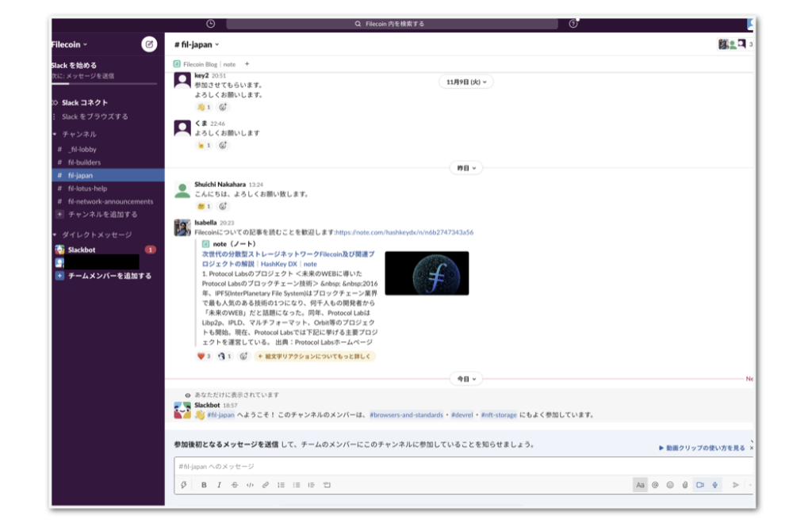Open the 昨日 date dropdown
This screenshot has height=523, width=812.
click(x=466, y=168)
